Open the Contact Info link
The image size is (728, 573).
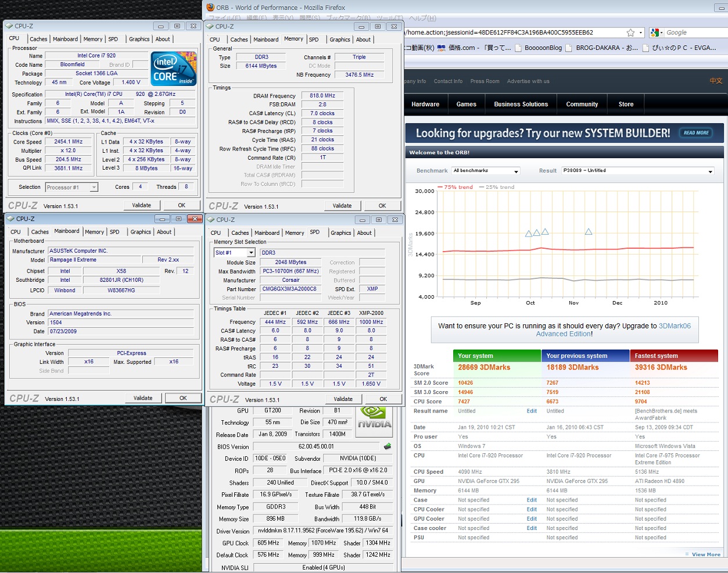pyautogui.click(x=448, y=81)
